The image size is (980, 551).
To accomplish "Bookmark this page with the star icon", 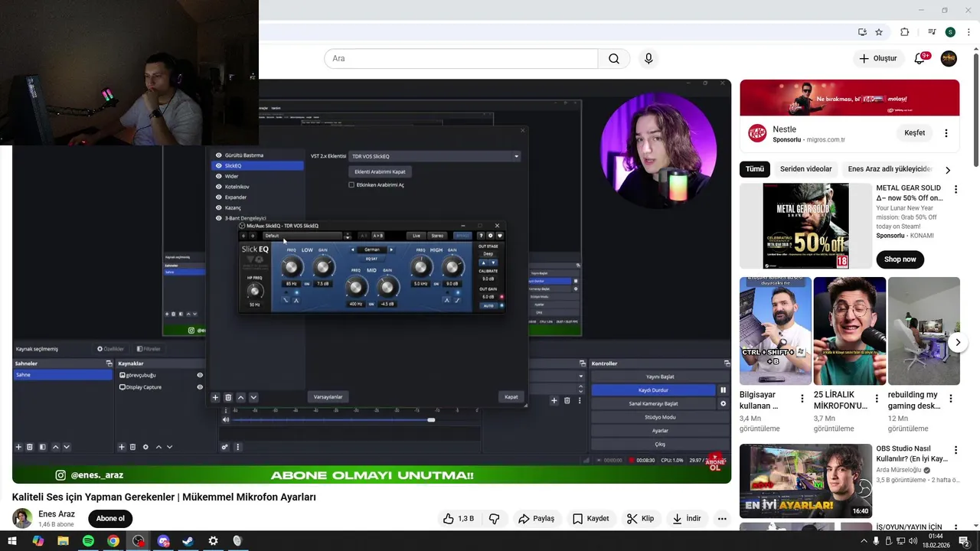I will pos(879,32).
